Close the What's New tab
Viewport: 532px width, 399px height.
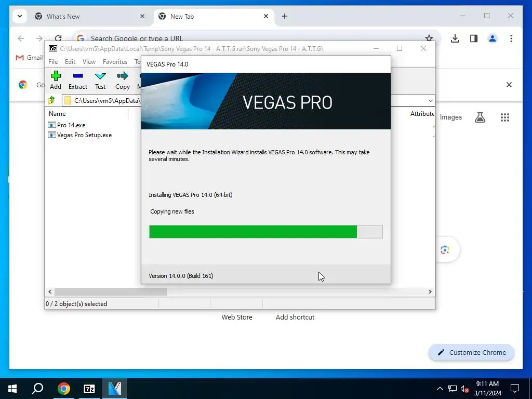coord(142,16)
